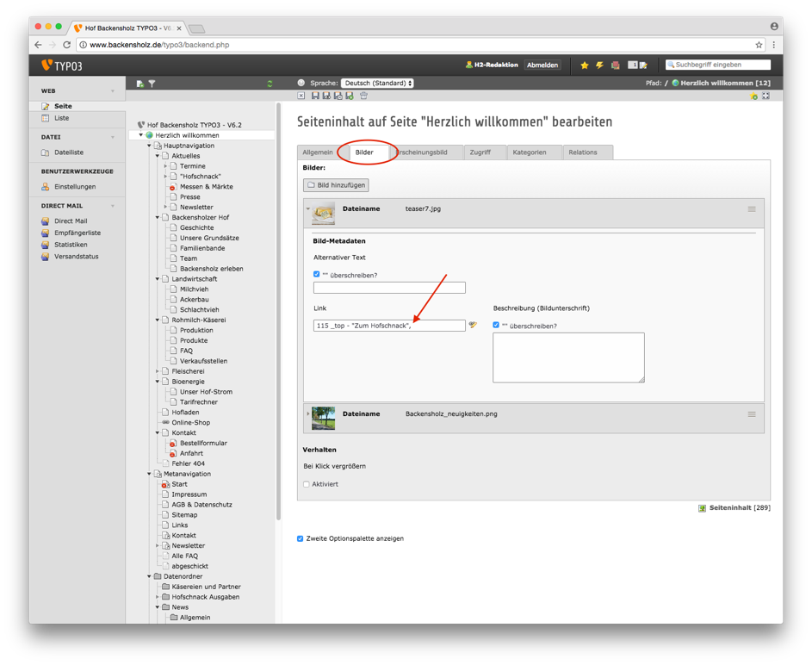Toggle 'Zweite Optionspalette anzeigen' checkbox
The height and width of the screenshot is (665, 812).
301,538
